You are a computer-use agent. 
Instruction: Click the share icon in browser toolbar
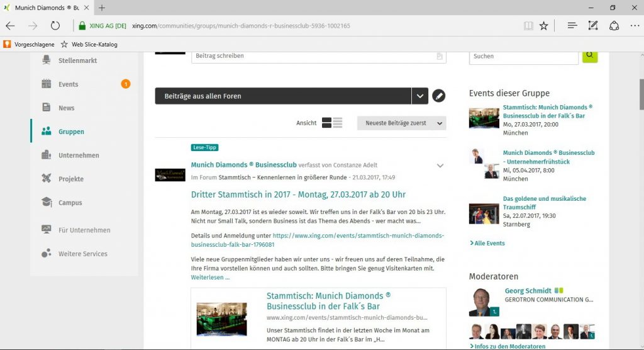pyautogui.click(x=614, y=26)
